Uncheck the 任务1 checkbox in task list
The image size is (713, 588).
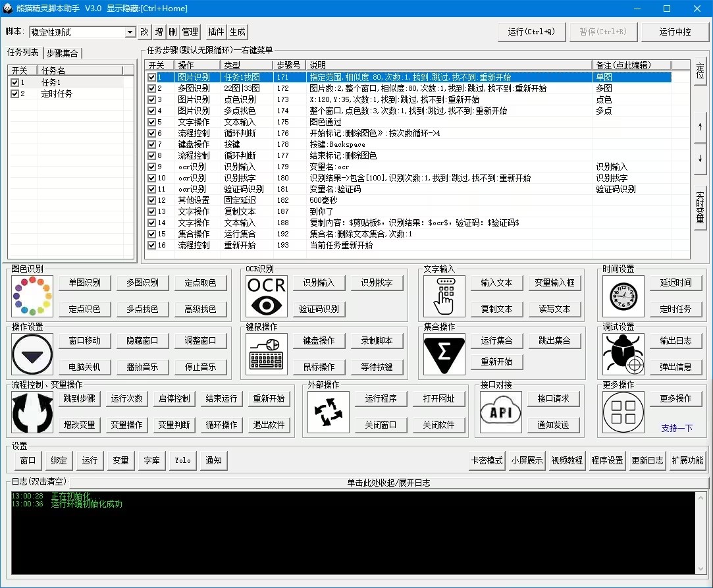(x=14, y=83)
